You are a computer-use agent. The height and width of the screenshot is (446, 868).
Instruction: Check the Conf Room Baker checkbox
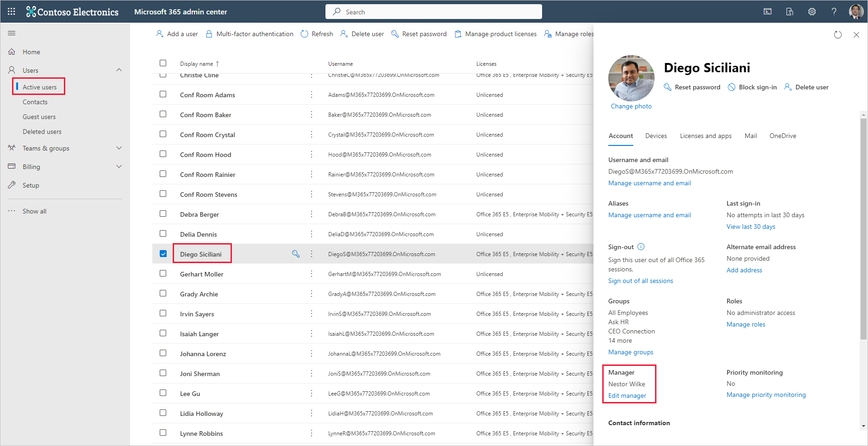coord(163,114)
